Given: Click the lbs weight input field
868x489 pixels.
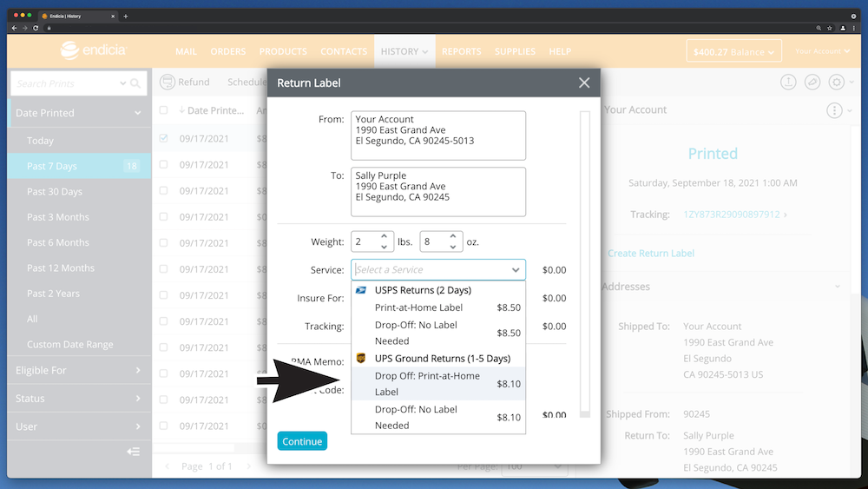Looking at the screenshot, I should tap(365, 241).
